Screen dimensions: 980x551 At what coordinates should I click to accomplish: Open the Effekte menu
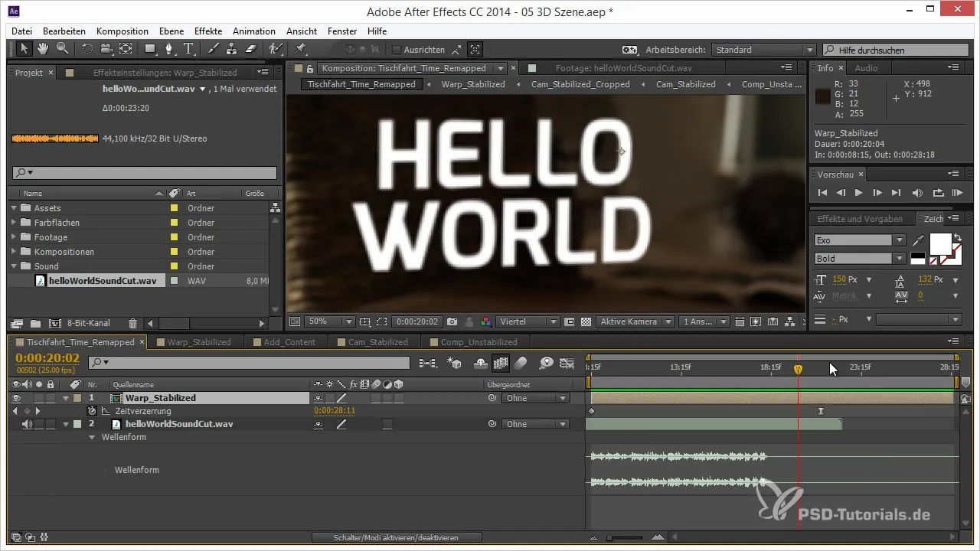[208, 31]
